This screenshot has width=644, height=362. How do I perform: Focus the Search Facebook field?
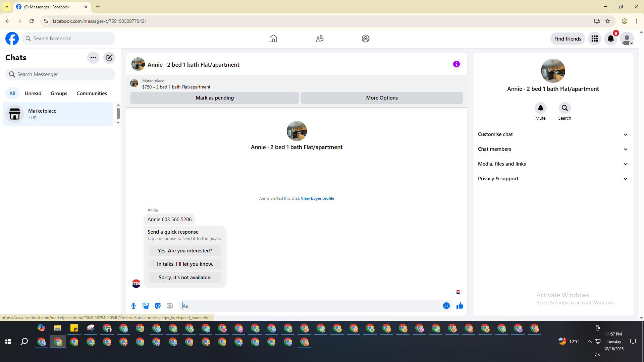tap(68, 39)
